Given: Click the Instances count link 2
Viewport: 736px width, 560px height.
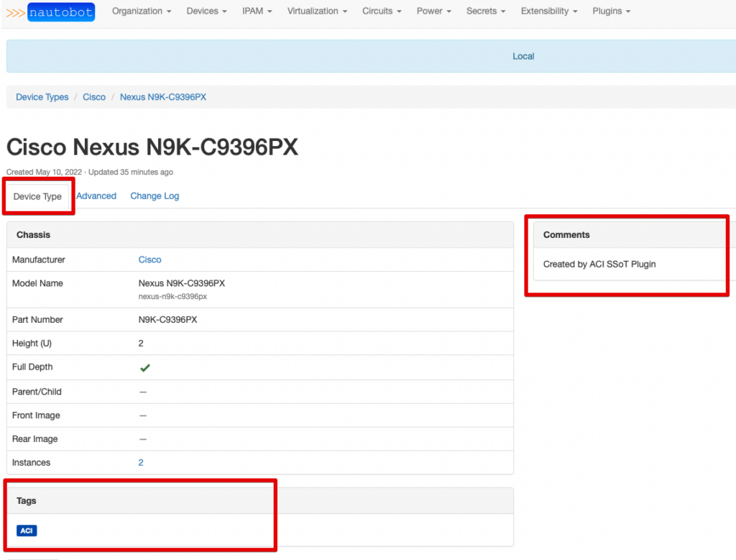Looking at the screenshot, I should 141,463.
